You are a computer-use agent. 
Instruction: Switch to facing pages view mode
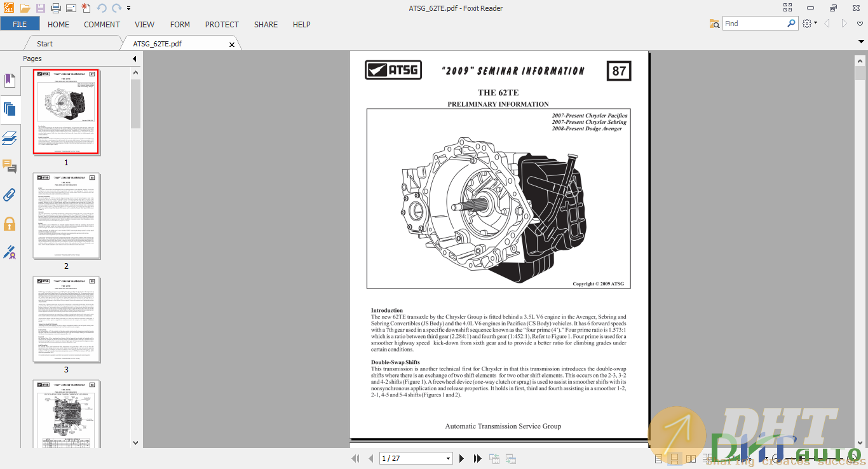[x=690, y=458]
